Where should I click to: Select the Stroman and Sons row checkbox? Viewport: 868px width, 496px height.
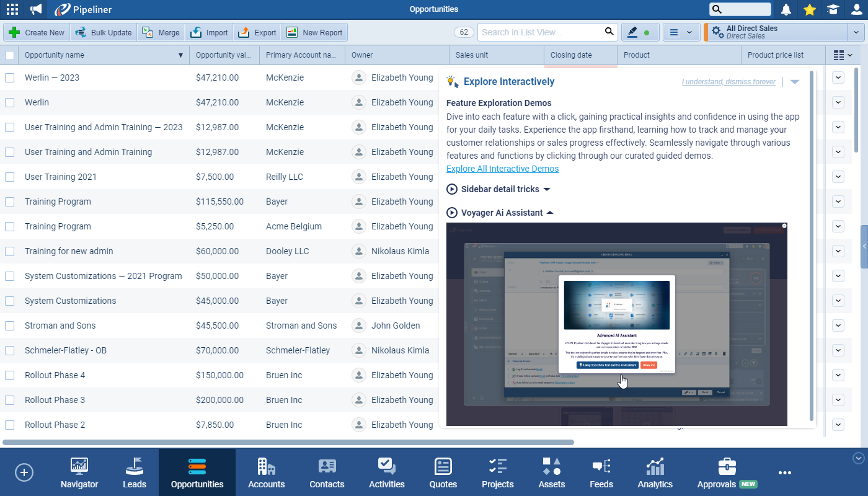click(10, 325)
